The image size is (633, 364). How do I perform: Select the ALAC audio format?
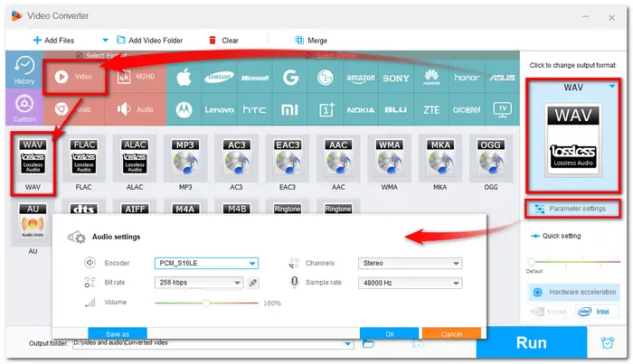point(135,163)
